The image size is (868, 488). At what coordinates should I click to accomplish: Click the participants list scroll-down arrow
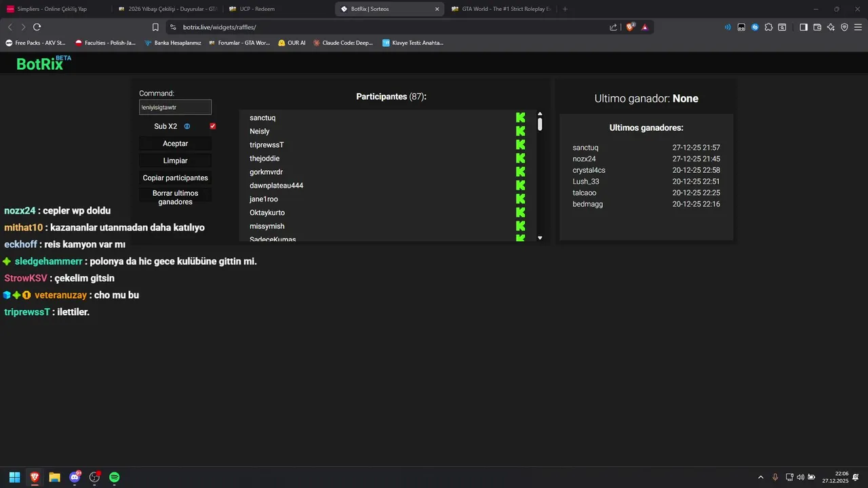(x=540, y=238)
